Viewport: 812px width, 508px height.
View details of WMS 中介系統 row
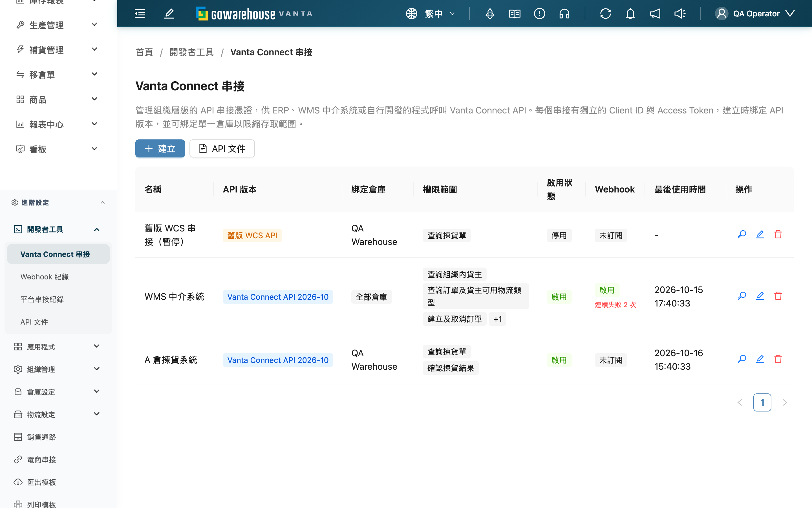click(x=742, y=296)
